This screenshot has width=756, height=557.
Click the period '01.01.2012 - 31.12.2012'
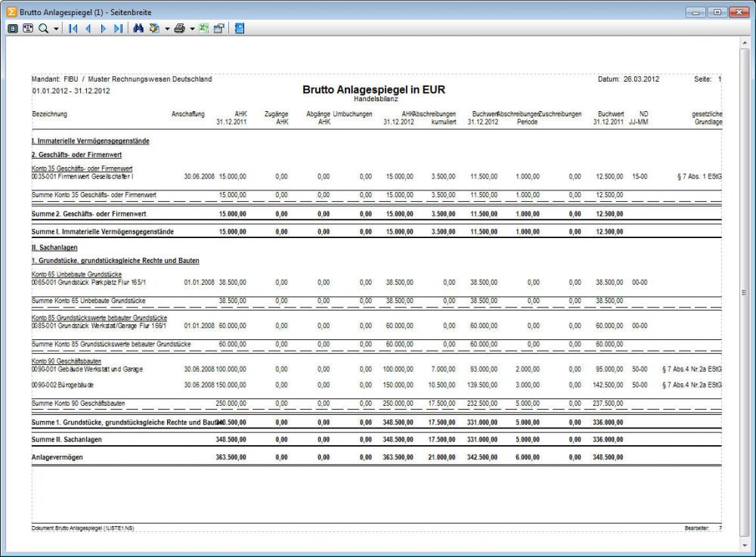(x=71, y=91)
